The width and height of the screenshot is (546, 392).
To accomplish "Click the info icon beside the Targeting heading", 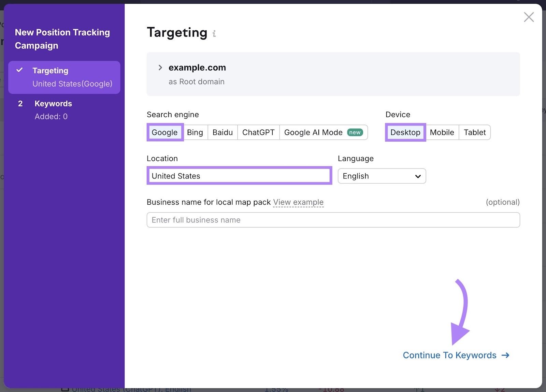I will 214,34.
